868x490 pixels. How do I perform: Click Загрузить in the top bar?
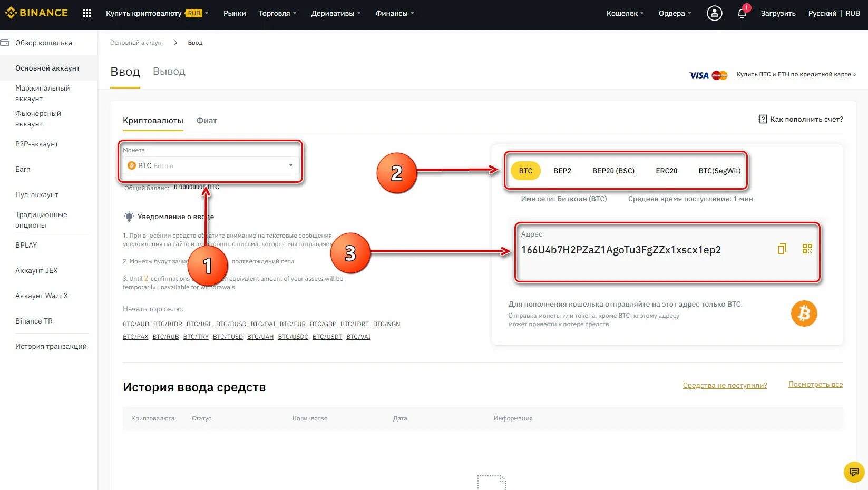[x=778, y=13]
